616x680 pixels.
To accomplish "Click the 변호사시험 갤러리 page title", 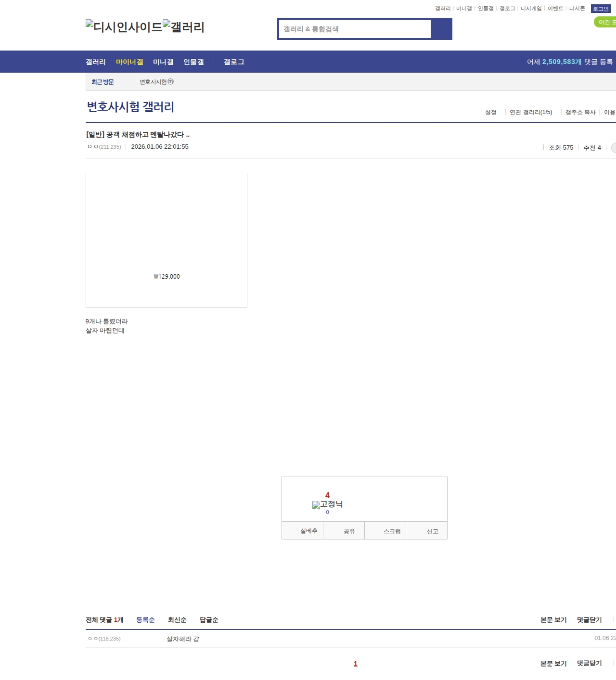I will [x=130, y=106].
